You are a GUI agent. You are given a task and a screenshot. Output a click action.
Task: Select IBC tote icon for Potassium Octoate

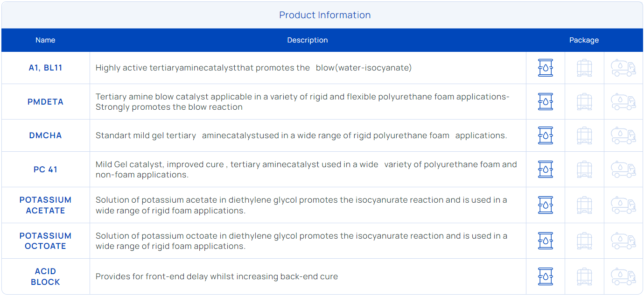tap(584, 241)
